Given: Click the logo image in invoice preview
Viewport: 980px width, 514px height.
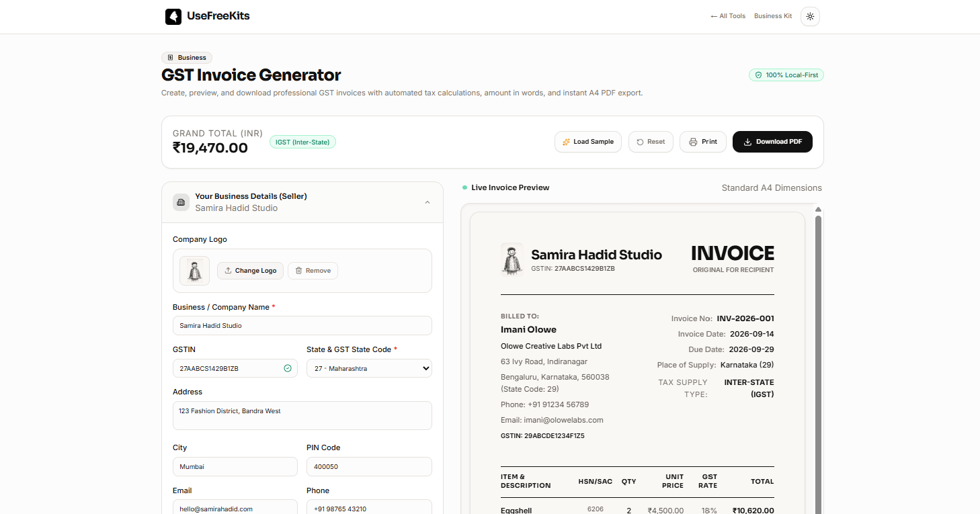Looking at the screenshot, I should pos(512,259).
